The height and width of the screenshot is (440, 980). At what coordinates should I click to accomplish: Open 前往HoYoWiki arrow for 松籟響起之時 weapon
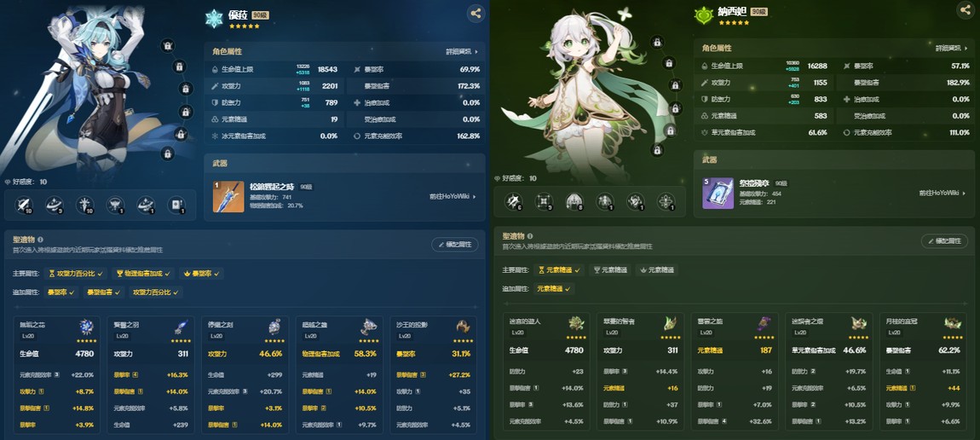(453, 197)
